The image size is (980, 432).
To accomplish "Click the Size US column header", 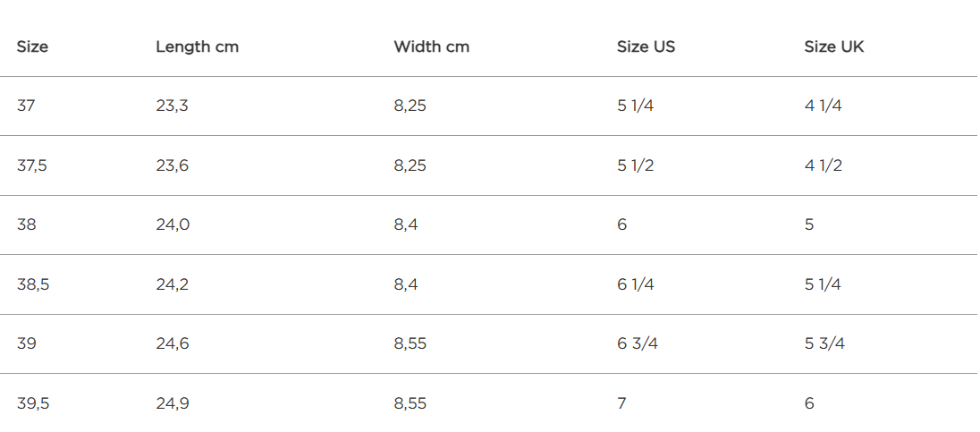I will 646,47.
